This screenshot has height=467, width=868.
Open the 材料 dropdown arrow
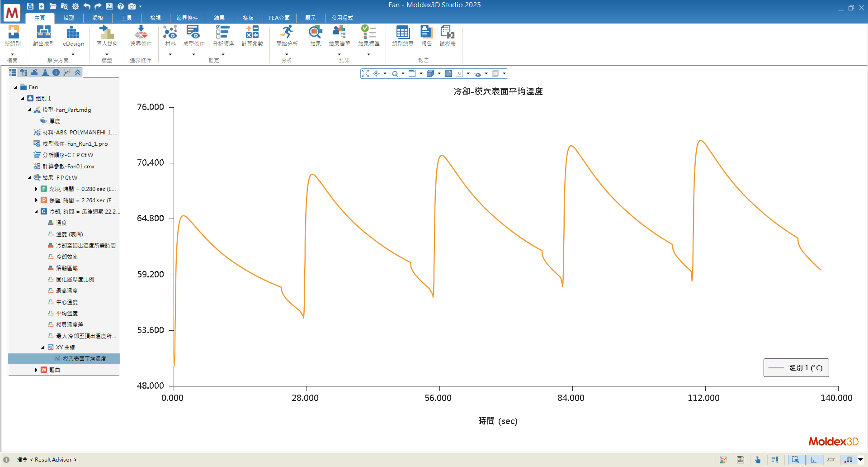pos(170,54)
